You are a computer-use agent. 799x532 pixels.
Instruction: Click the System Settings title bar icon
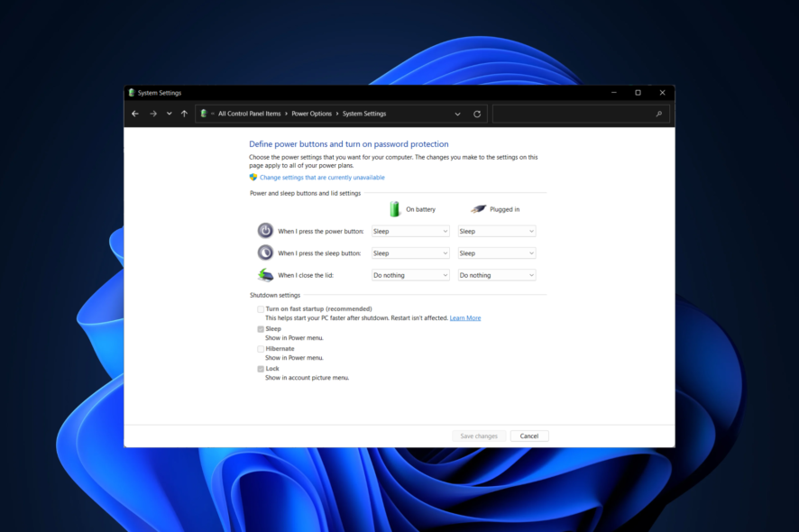132,93
